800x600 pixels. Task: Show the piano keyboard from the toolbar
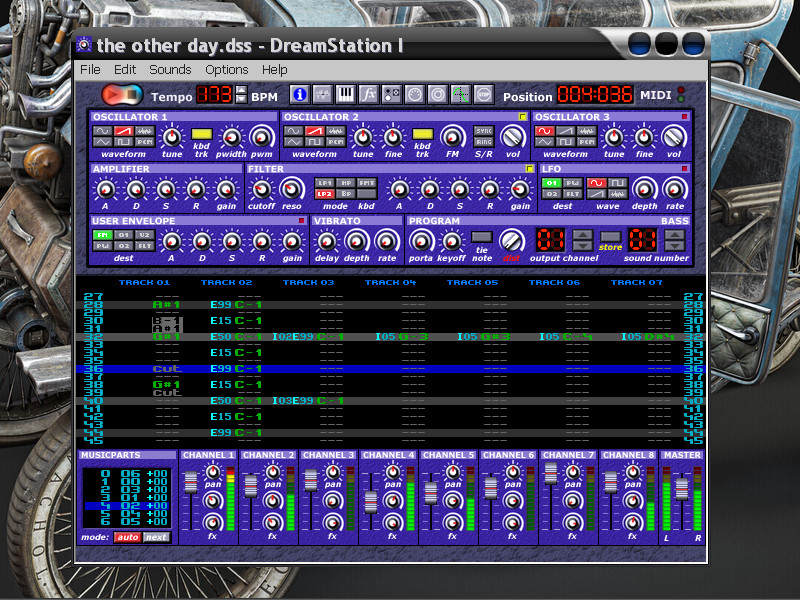[x=345, y=94]
